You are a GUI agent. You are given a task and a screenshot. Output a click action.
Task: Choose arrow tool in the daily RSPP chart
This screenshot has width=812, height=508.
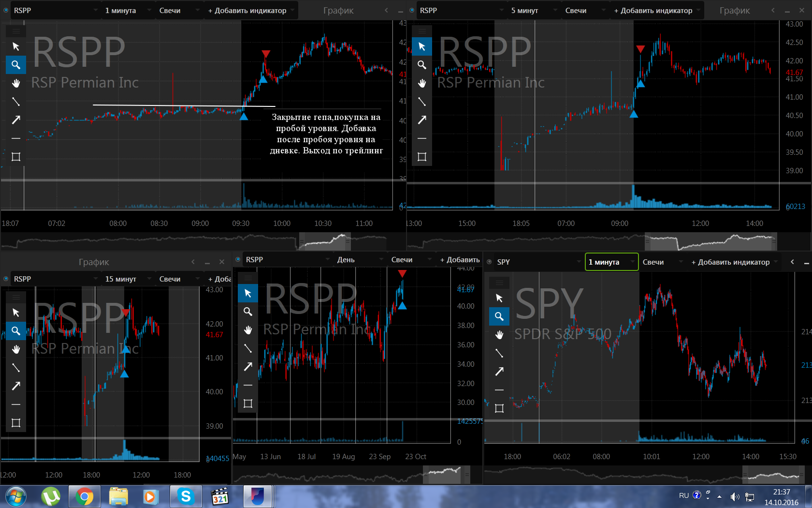coord(248,367)
